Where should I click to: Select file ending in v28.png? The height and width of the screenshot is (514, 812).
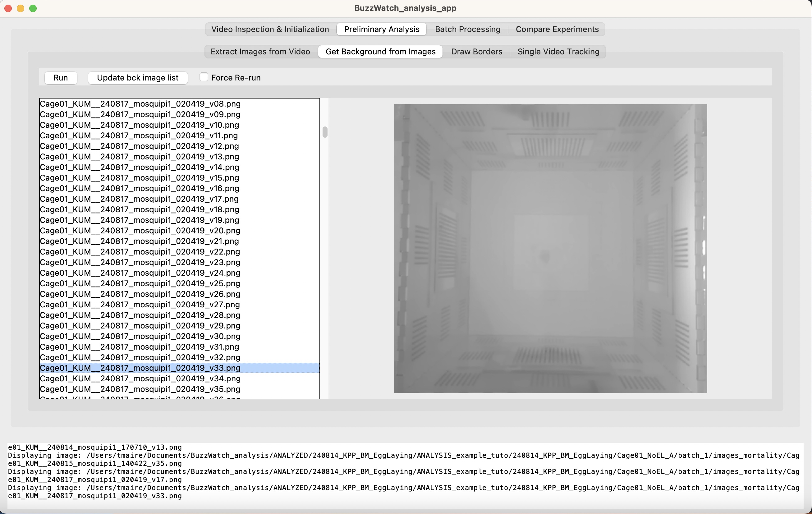click(x=179, y=315)
